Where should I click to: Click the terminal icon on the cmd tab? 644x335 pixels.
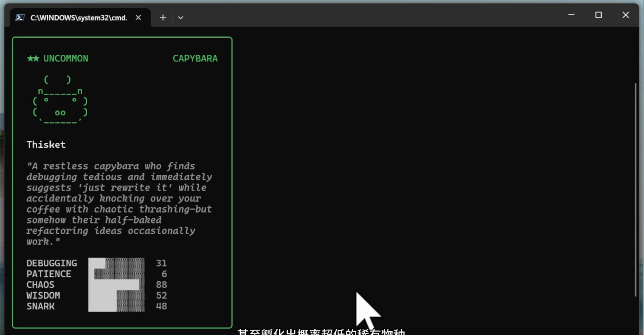[x=20, y=18]
